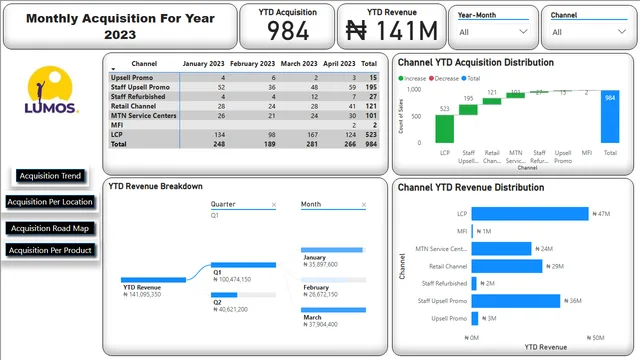Click the LCP bar in revenue distribution
Viewport: 640px width, 360px height.
[x=530, y=213]
